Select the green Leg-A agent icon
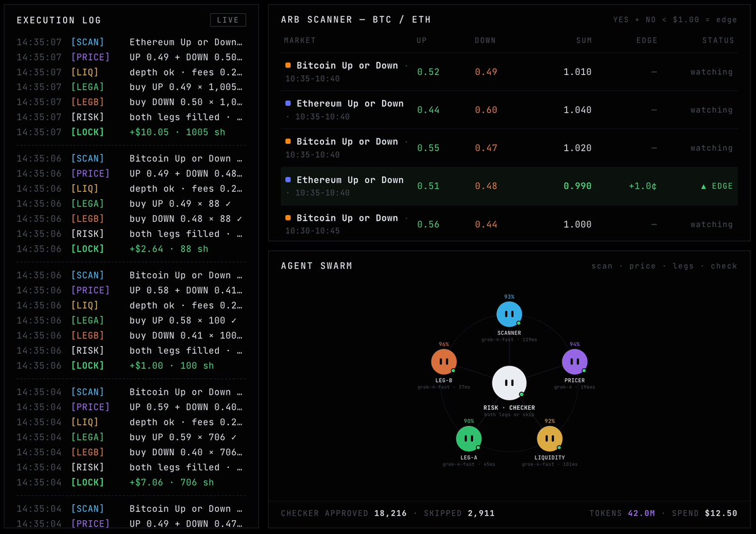 [468, 439]
